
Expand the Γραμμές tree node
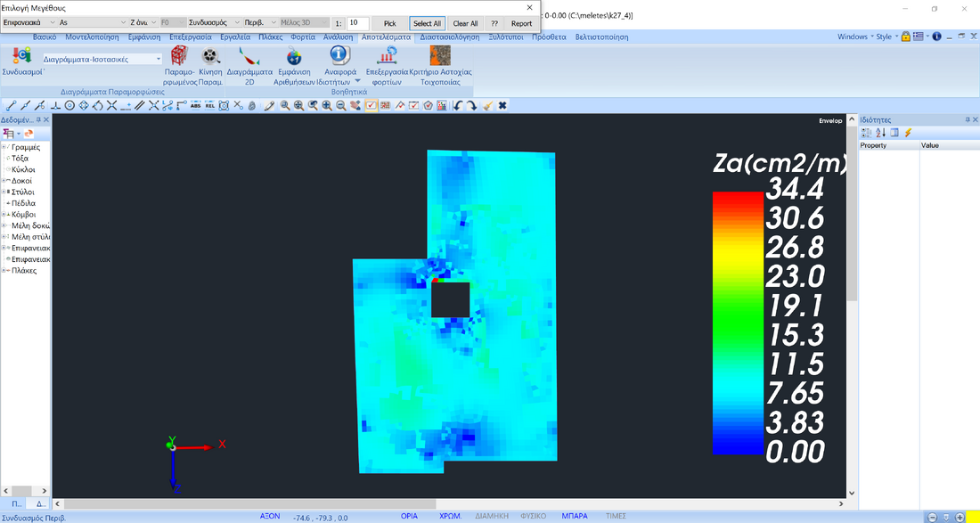coord(4,147)
